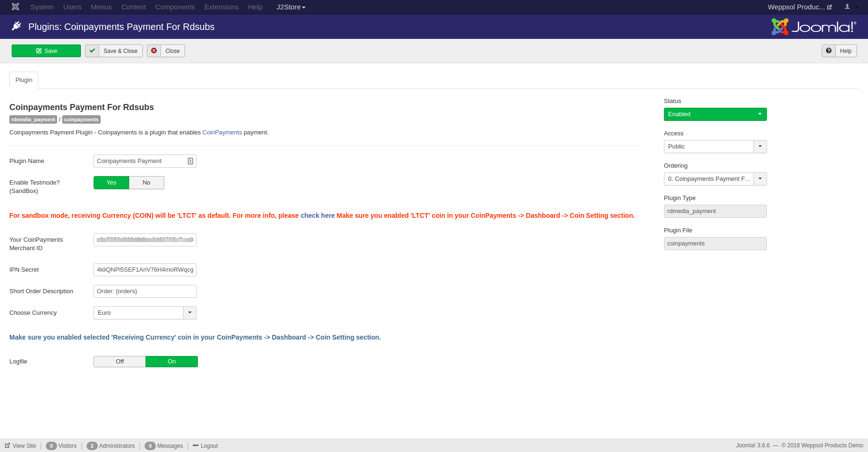Open the Users menu
Image resolution: width=868 pixels, height=452 pixels.
click(72, 7)
